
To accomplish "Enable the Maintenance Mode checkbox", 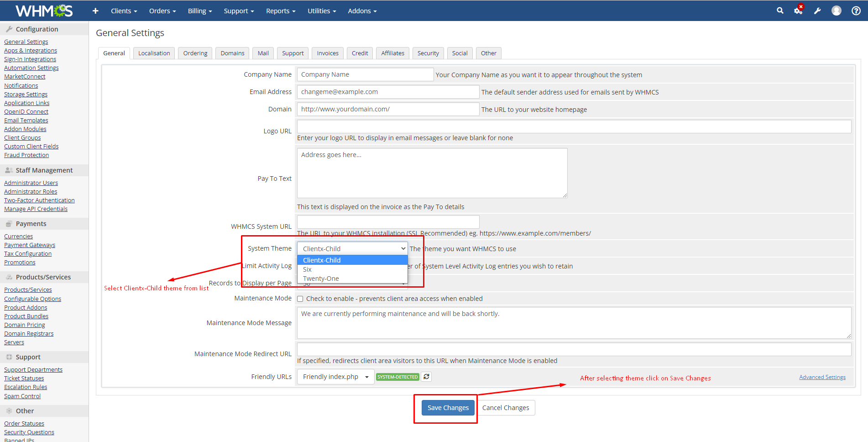I will 300,299.
